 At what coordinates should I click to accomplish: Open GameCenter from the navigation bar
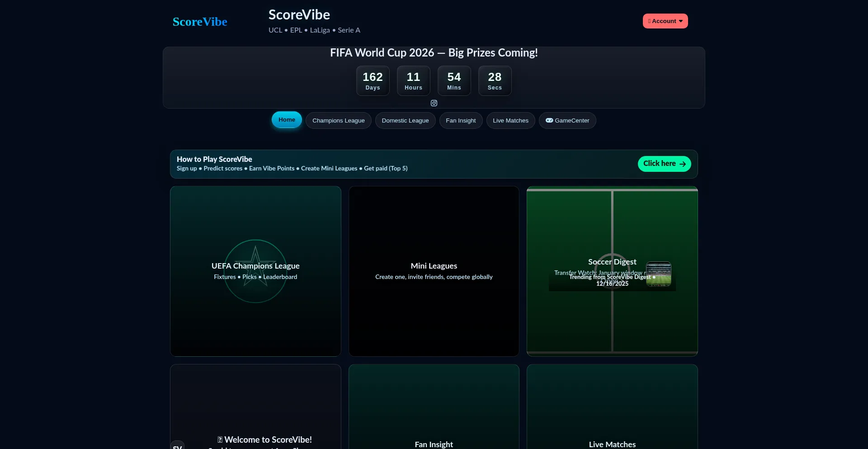(x=567, y=121)
